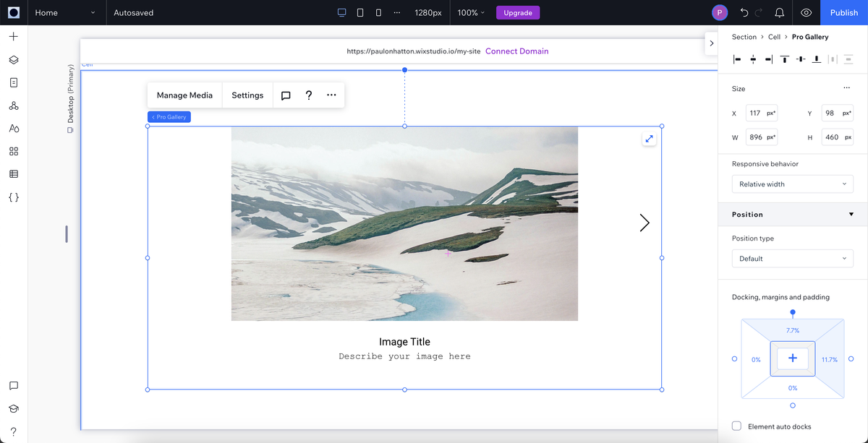Click the top margin handle above the docking box
Image resolution: width=868 pixels, height=443 pixels.
point(792,313)
